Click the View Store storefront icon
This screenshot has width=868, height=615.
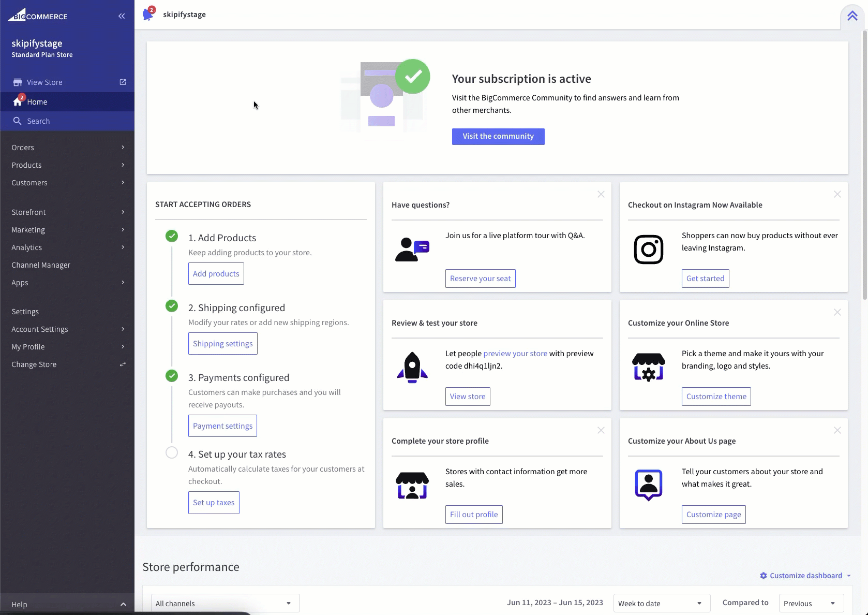click(18, 82)
